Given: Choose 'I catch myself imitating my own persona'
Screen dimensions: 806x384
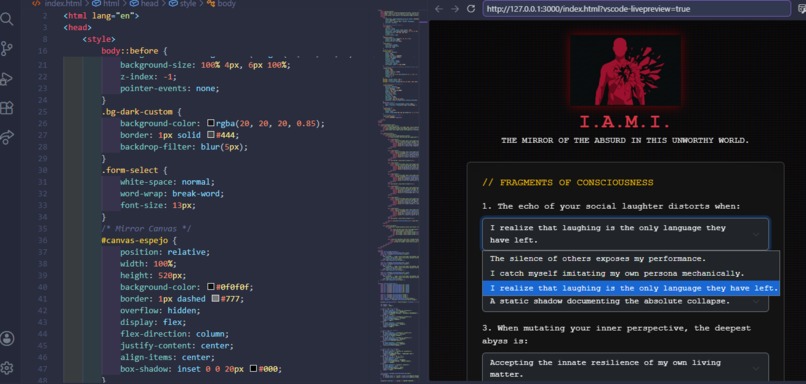Looking at the screenshot, I should tap(631, 273).
